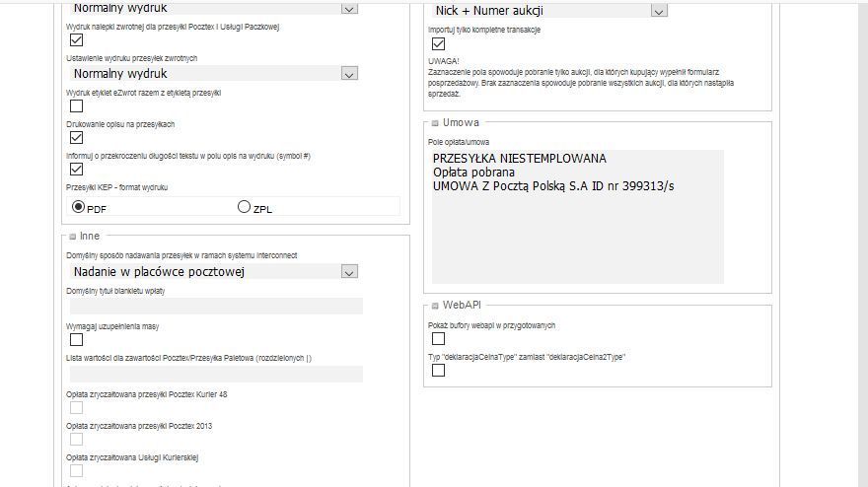Image resolution: width=868 pixels, height=487 pixels.
Task: Focus Domyślny tytuł blankietu wpłaty field
Action: pos(216,306)
